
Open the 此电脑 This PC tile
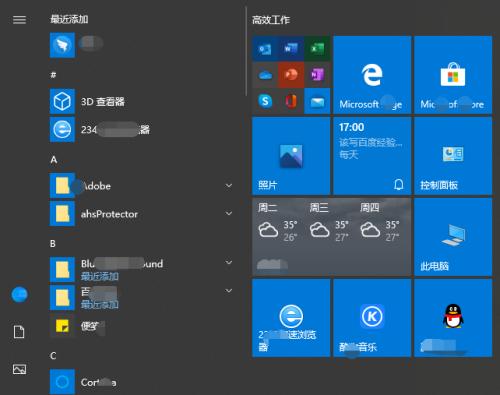click(453, 237)
